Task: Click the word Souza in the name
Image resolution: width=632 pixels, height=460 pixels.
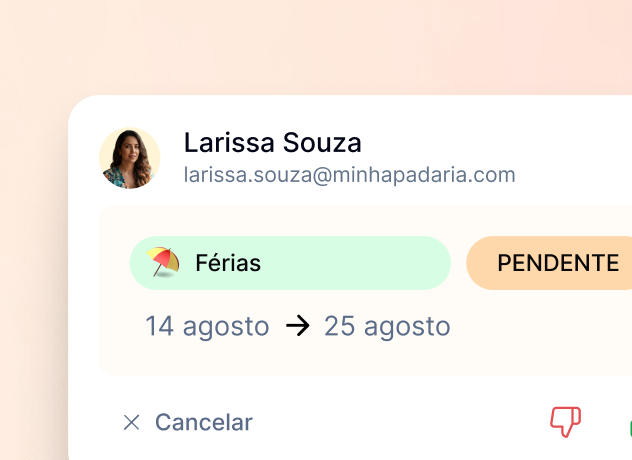Action: point(322,142)
